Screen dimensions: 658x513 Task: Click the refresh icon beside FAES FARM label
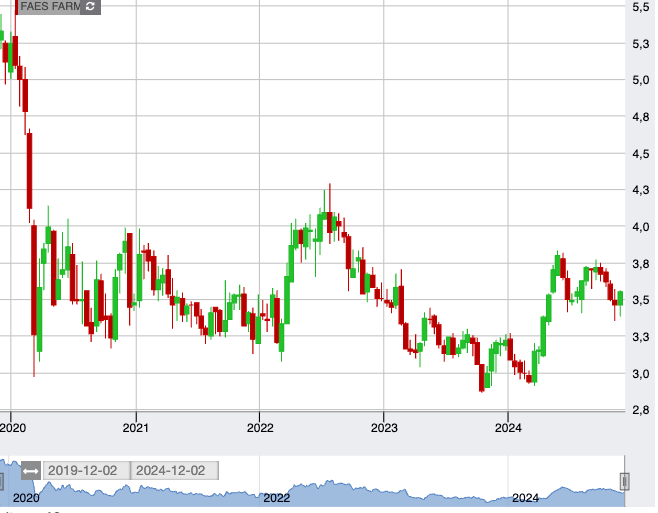pyautogui.click(x=90, y=7)
